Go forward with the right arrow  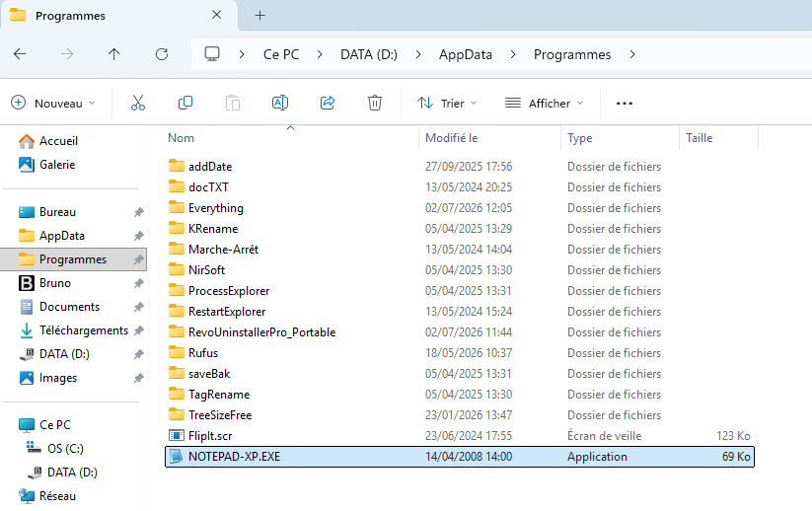(67, 54)
